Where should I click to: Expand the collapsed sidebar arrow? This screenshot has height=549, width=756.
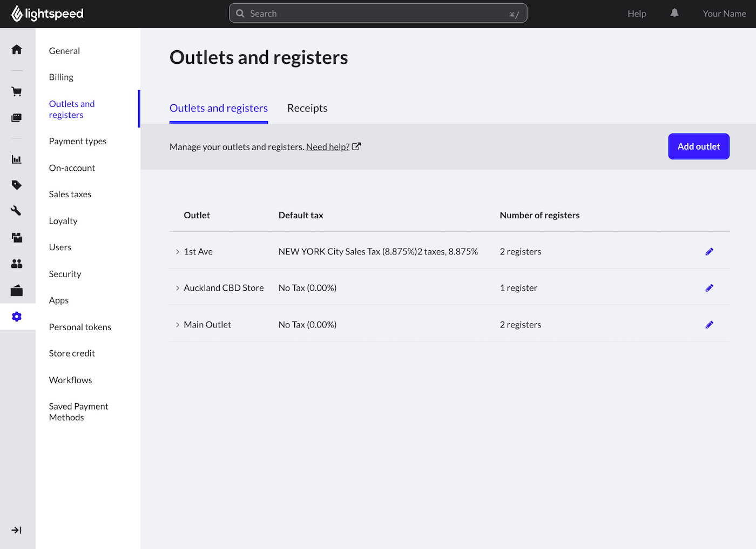17,530
